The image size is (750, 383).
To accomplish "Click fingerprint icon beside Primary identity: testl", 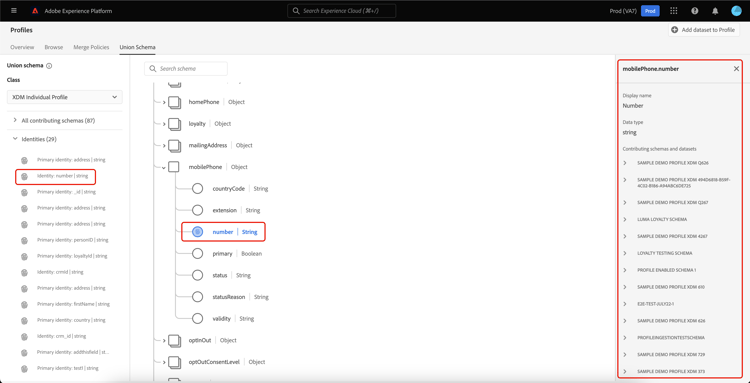I will pyautogui.click(x=24, y=368).
